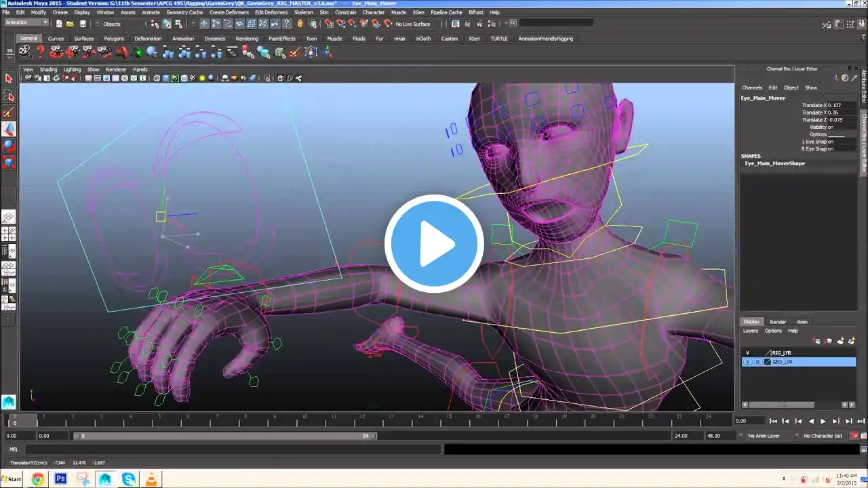Image resolution: width=868 pixels, height=488 pixels.
Task: Click the lock selection padlock icon
Action: pos(300,24)
